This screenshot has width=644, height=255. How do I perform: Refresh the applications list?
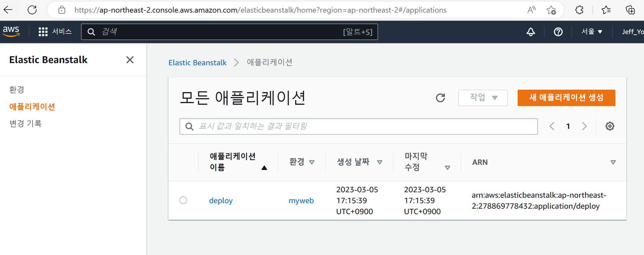point(440,98)
